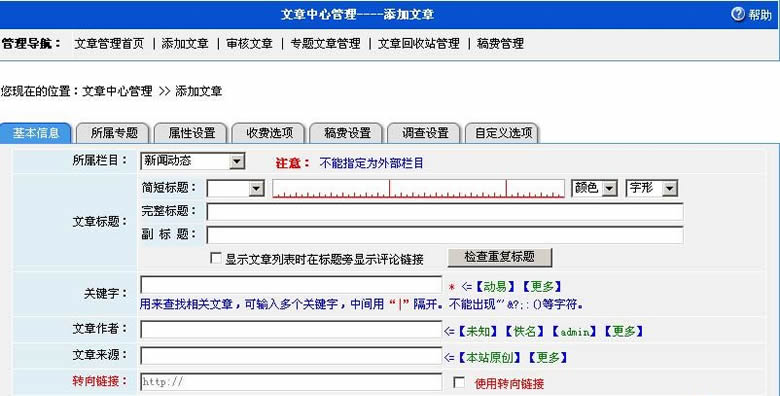Viewport: 780px width, 396px height.
Task: Click the red title length ruler
Action: 418,189
